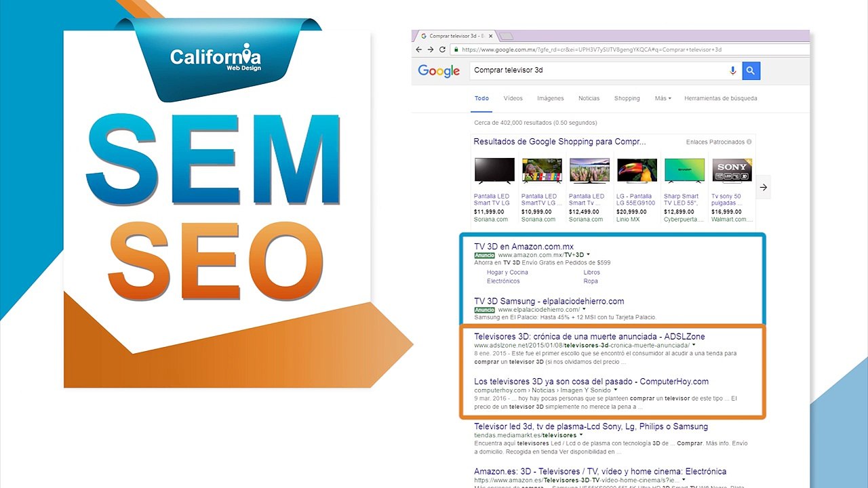Open the Shopping tab
This screenshot has width=868, height=488.
tap(627, 98)
